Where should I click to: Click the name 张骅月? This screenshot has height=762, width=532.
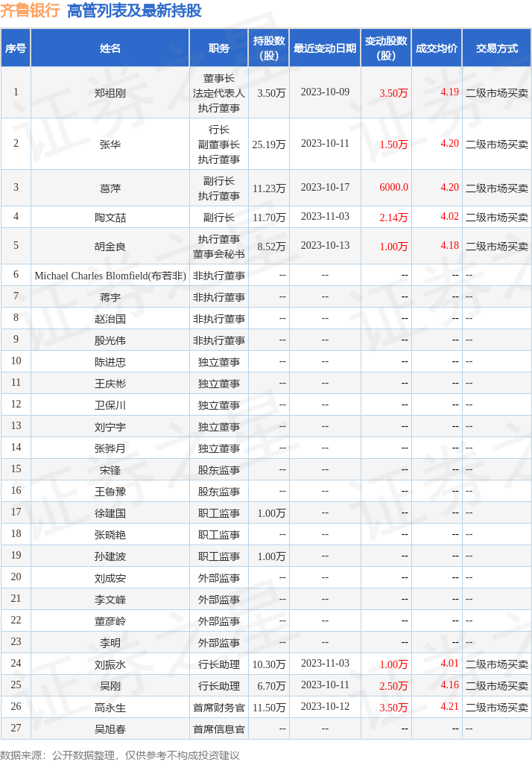click(110, 448)
